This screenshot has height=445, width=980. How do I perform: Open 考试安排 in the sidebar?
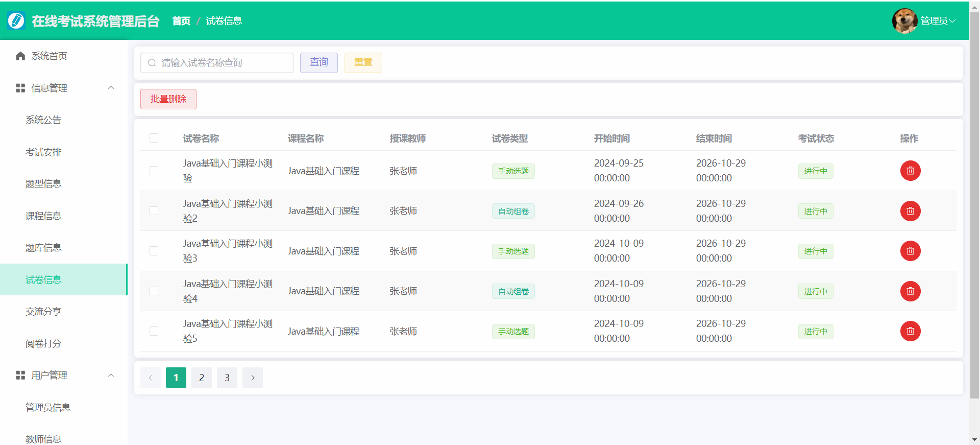[63, 152]
